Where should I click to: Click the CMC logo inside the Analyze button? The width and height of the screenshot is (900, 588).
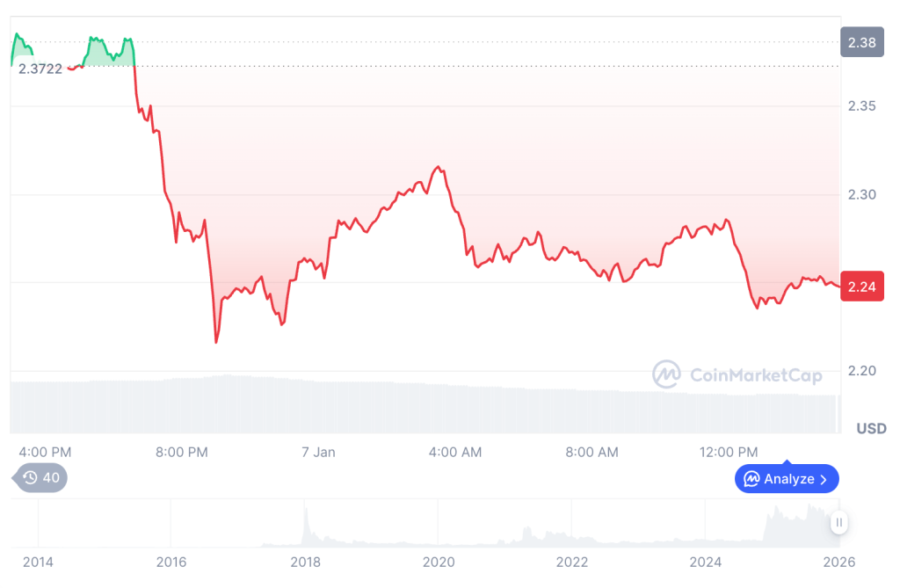tap(753, 479)
